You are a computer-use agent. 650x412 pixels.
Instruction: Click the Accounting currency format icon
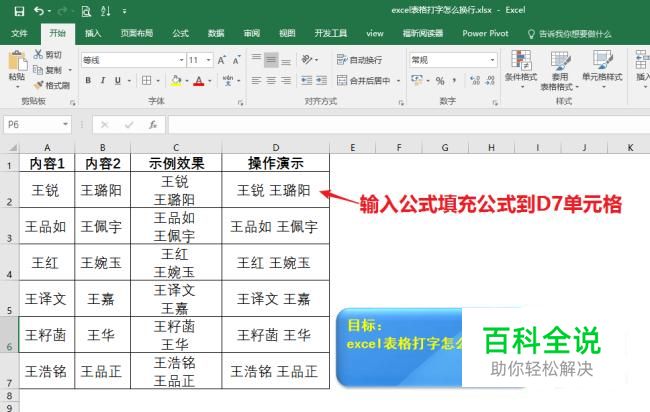[x=417, y=80]
